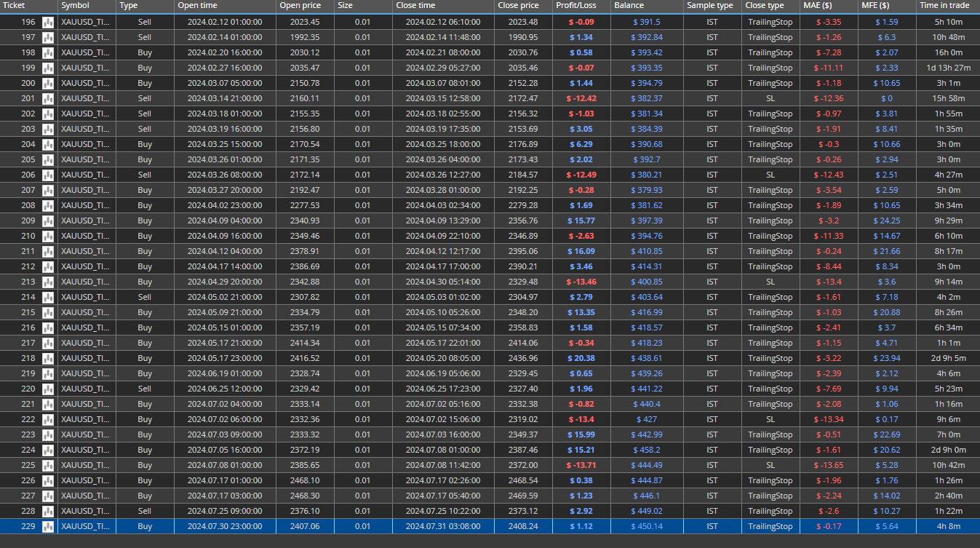Click the Type column header

[x=146, y=6]
